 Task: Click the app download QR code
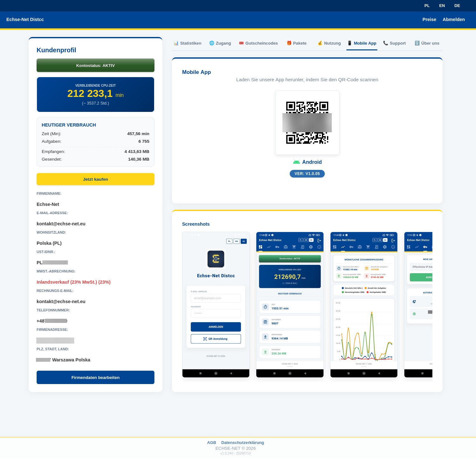pos(307,123)
